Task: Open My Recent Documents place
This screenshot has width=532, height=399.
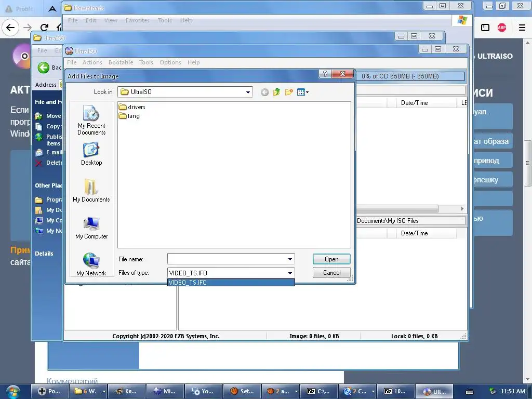Action: coord(91,121)
